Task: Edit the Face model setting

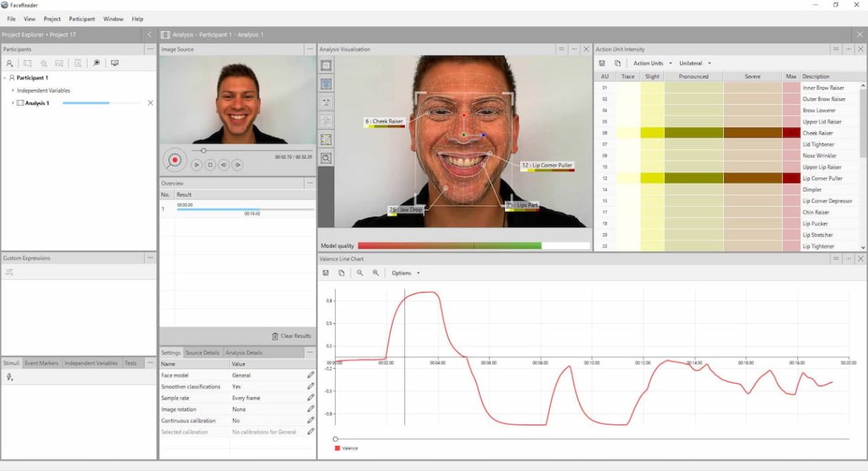Action: pos(311,375)
